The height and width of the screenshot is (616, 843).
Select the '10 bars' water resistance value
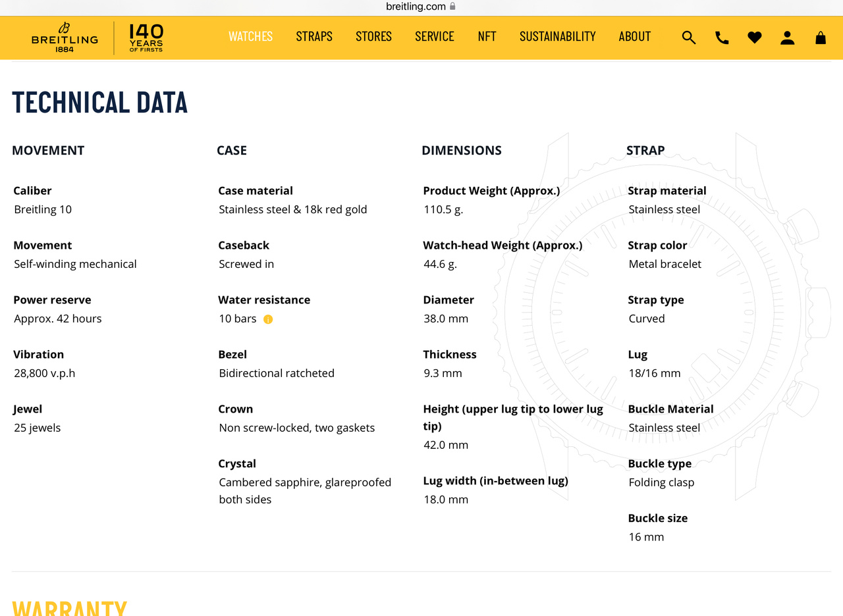pos(238,319)
